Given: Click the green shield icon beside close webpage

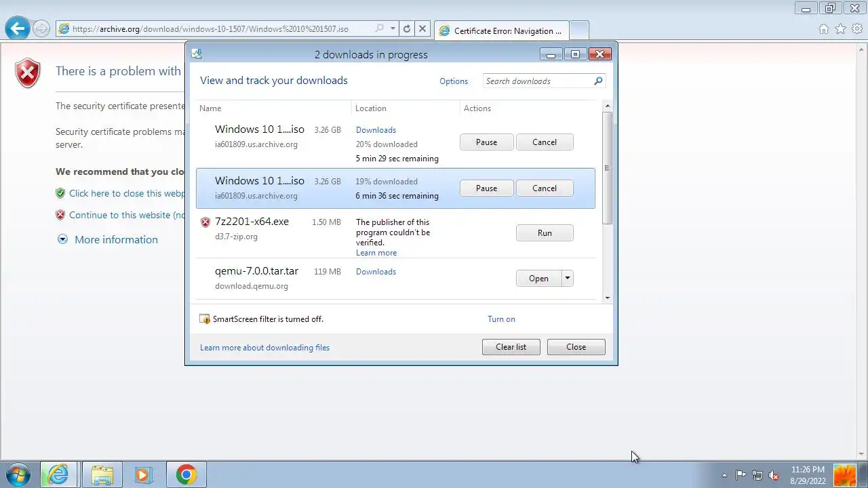Looking at the screenshot, I should [x=60, y=193].
